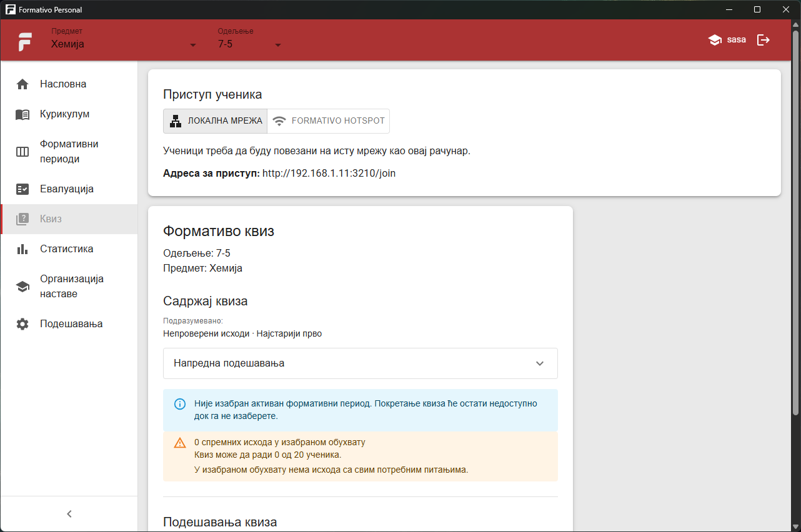Click the Формативо квиз heading
Image resolution: width=801 pixels, height=532 pixels.
(x=219, y=232)
